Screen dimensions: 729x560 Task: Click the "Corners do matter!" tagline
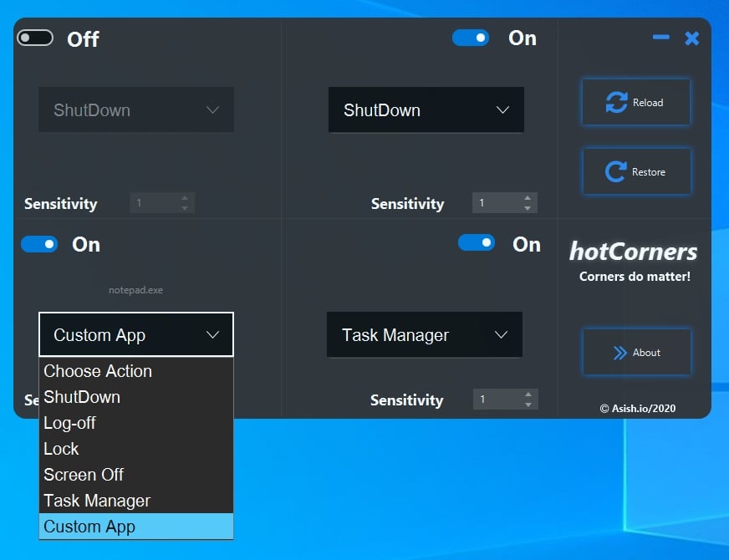tap(635, 277)
